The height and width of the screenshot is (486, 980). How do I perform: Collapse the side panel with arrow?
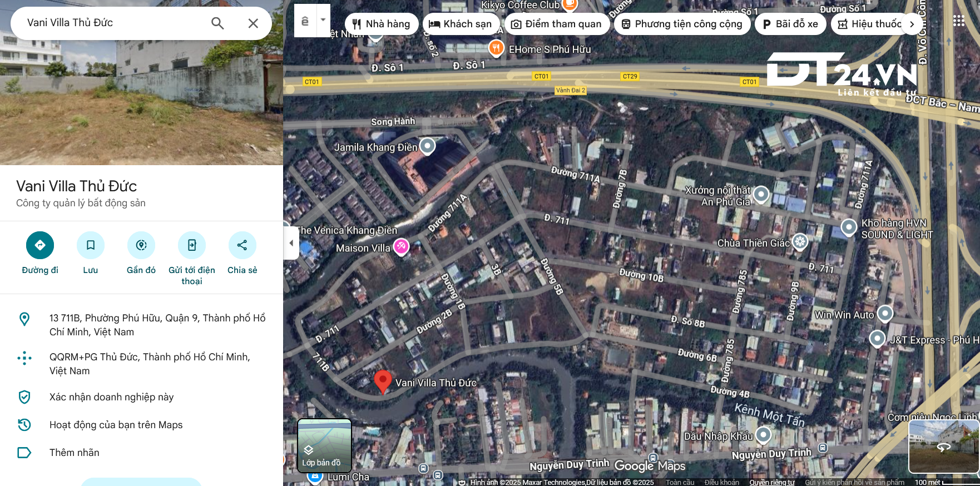point(291,243)
